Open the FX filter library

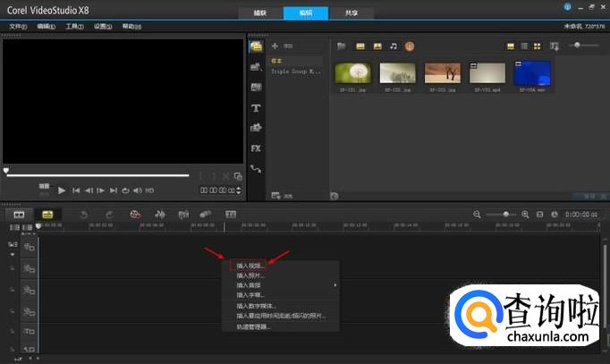click(256, 148)
